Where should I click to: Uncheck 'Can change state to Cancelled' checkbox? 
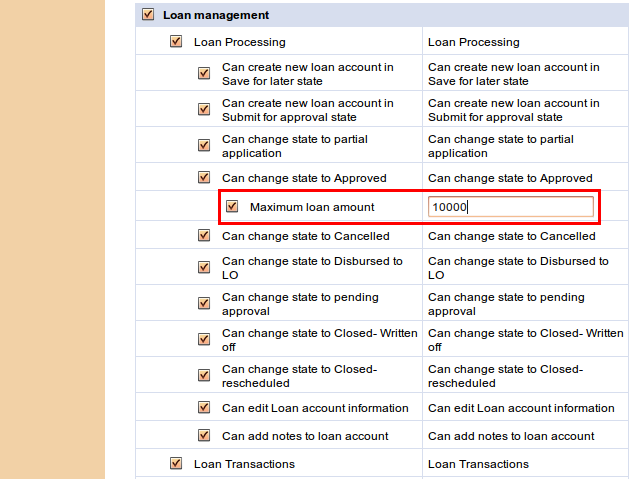[x=204, y=236]
